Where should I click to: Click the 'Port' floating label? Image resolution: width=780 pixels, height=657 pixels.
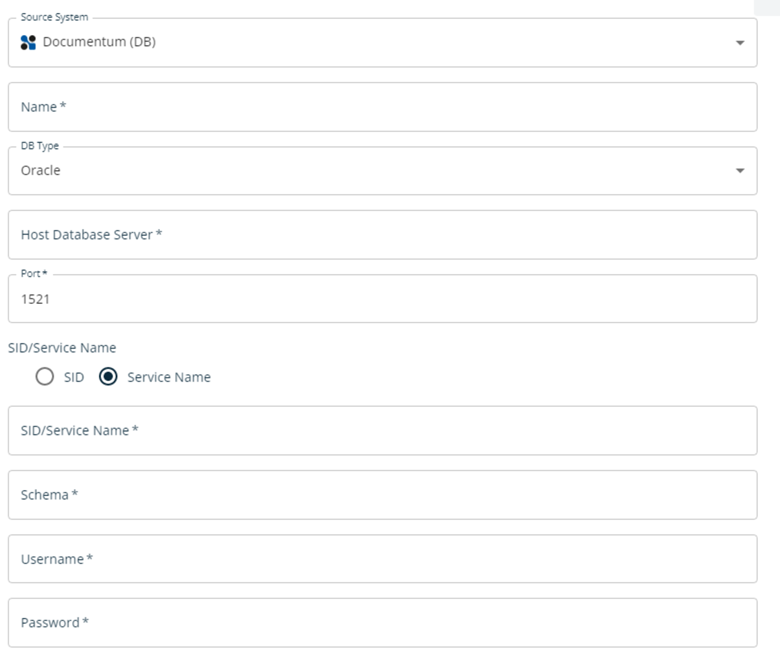[34, 273]
